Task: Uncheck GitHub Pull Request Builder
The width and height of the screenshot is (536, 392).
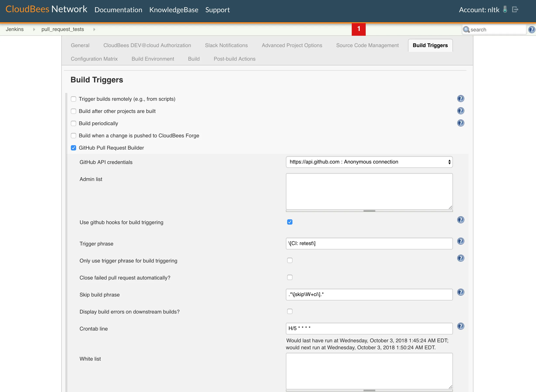Action: (x=73, y=148)
